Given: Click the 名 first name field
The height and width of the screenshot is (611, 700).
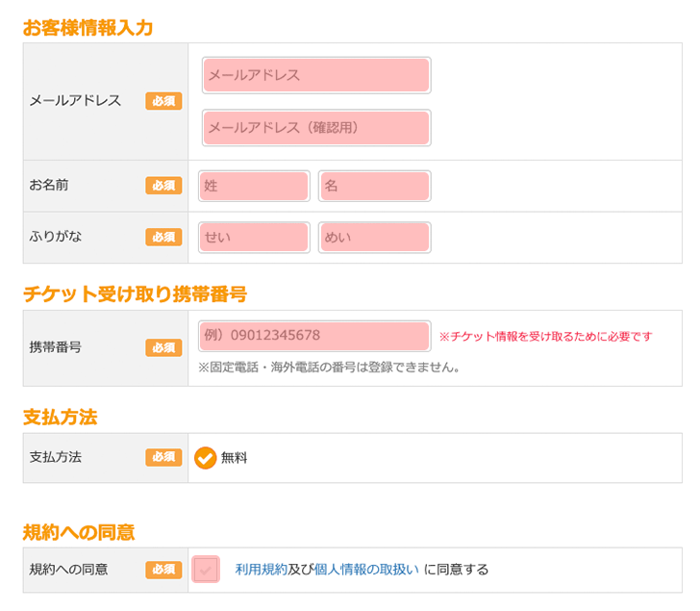Looking at the screenshot, I should pyautogui.click(x=374, y=186).
